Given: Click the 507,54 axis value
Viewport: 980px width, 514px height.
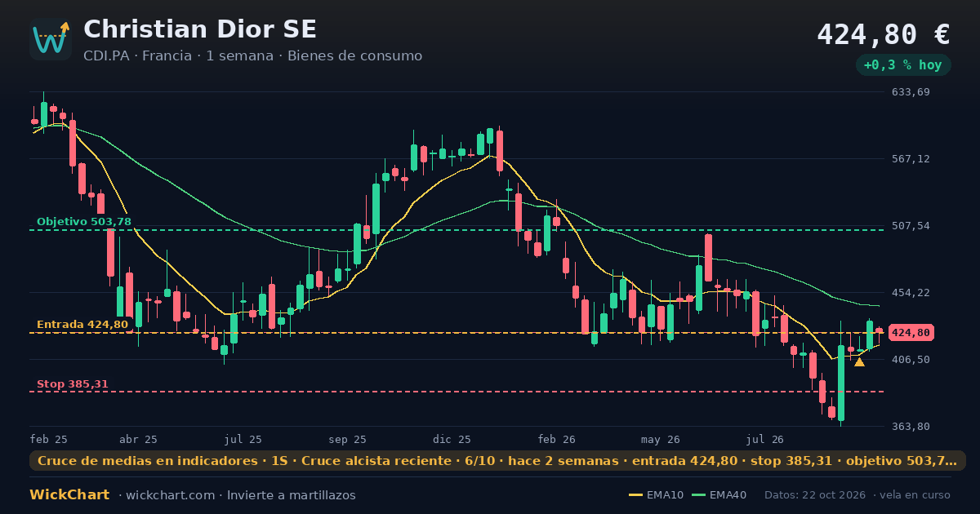Looking at the screenshot, I should (911, 226).
